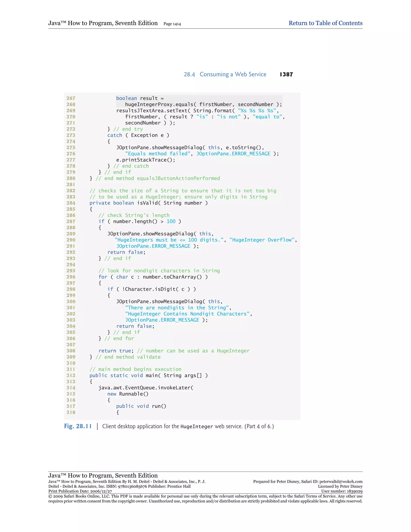
Task: Click the 'e.printStackTrace();' statement
Action: (x=146, y=160)
